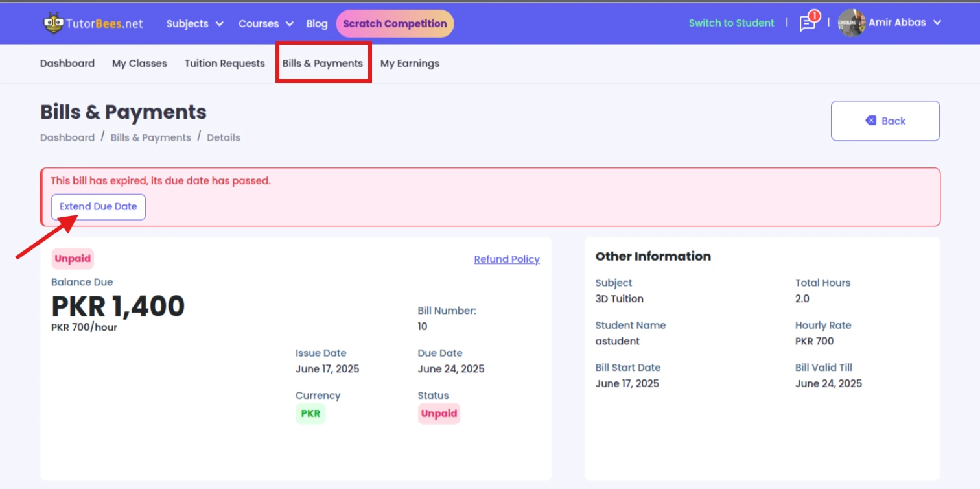Go to the Dashboard tab
The height and width of the screenshot is (489, 980).
67,64
